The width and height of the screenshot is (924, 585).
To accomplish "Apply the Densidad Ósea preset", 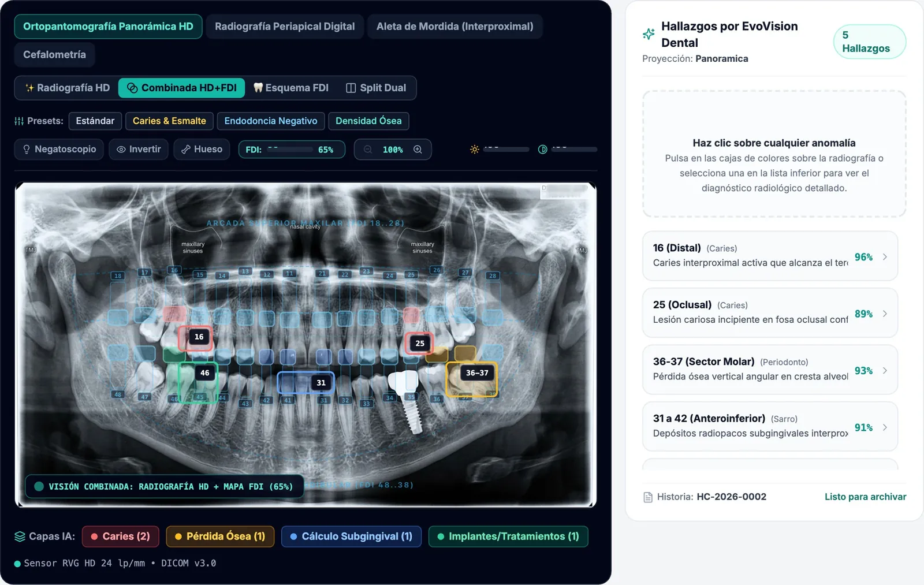I will [x=368, y=121].
